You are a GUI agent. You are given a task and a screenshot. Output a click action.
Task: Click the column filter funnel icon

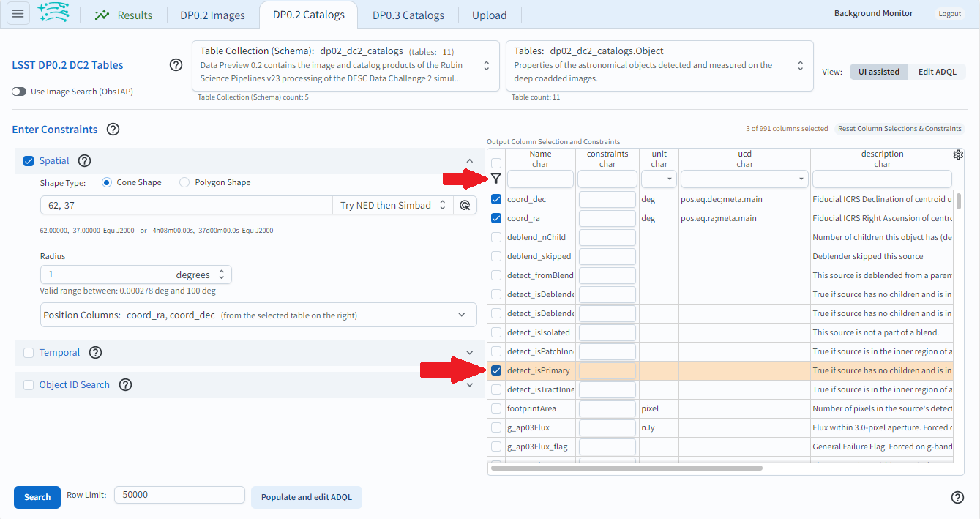click(x=496, y=178)
